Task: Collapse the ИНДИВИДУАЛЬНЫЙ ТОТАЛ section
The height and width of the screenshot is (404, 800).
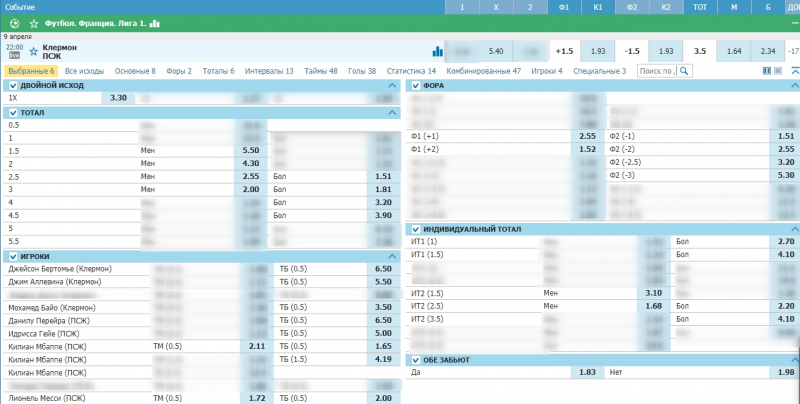Action: pyautogui.click(x=793, y=229)
